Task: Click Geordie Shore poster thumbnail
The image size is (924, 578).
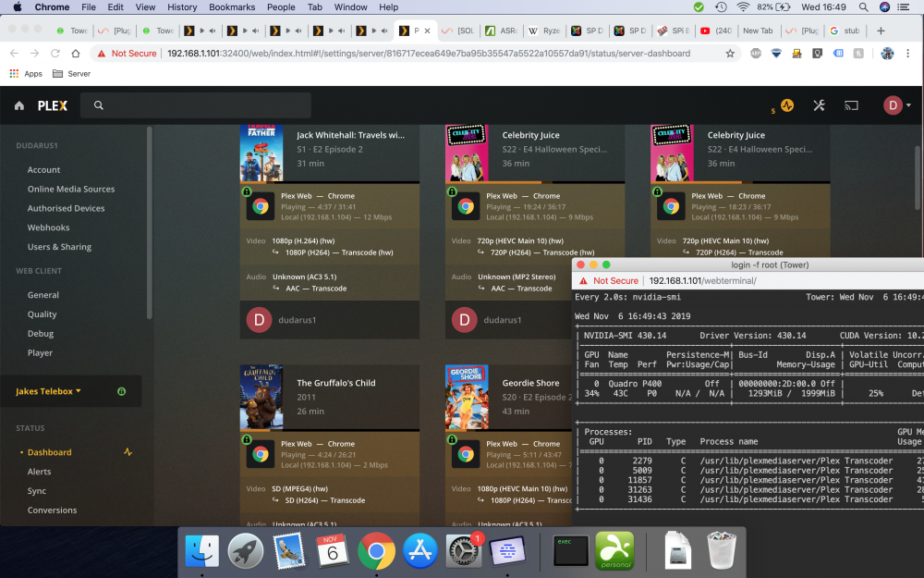Action: coord(467,397)
